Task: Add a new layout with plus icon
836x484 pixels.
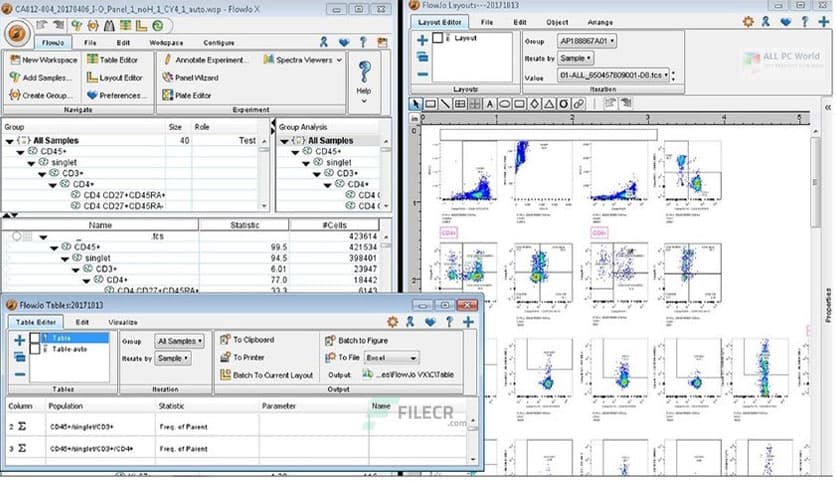Action: coord(423,41)
